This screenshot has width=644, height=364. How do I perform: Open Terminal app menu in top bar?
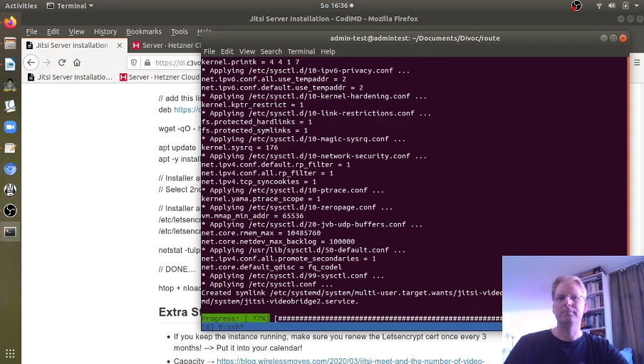pos(70,6)
